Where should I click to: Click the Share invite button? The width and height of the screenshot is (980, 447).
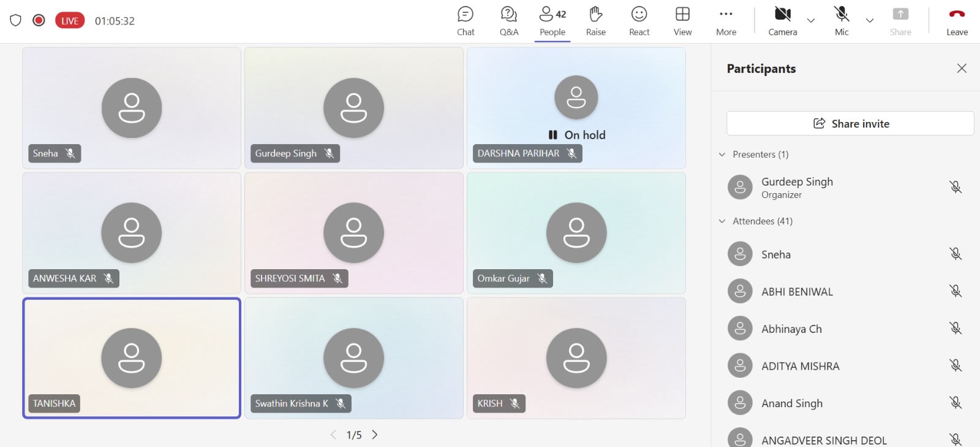850,123
